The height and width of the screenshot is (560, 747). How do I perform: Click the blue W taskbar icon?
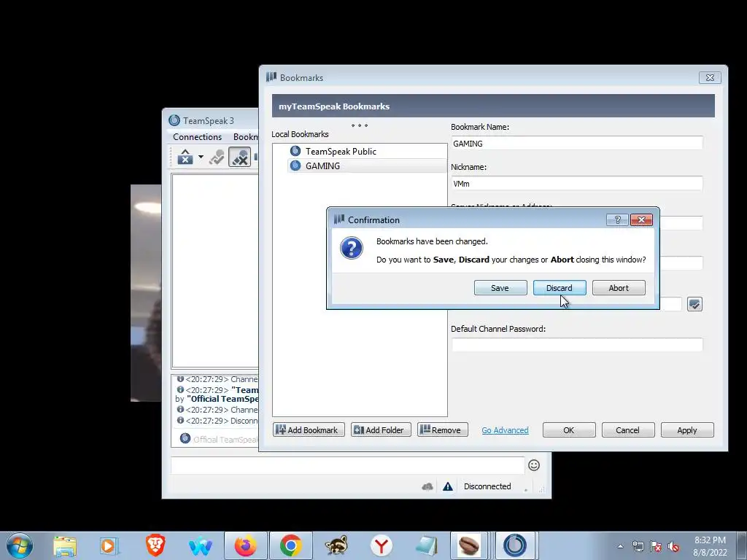point(201,545)
